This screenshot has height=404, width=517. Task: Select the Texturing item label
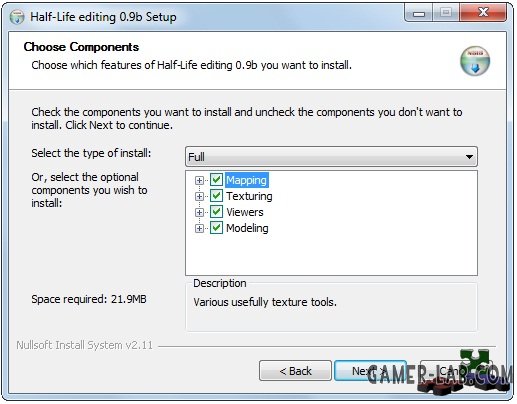click(249, 196)
